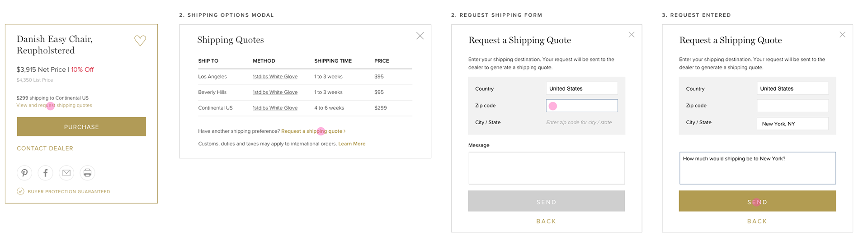
Task: Open the Contact Dealer link
Action: point(45,148)
